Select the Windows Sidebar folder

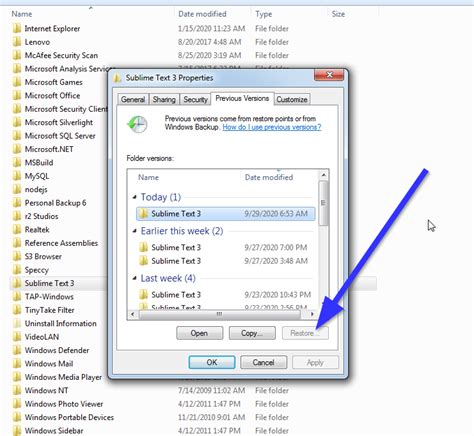[x=54, y=431]
